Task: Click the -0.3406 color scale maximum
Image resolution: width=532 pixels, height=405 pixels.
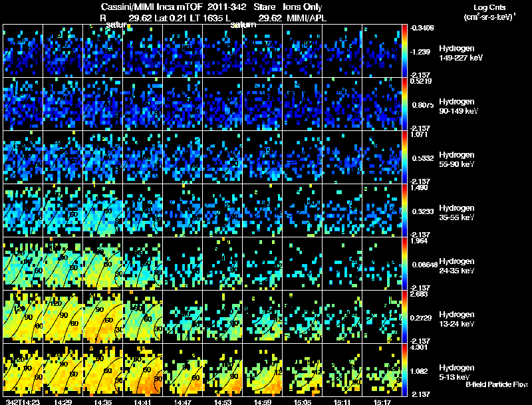Action: click(x=422, y=28)
